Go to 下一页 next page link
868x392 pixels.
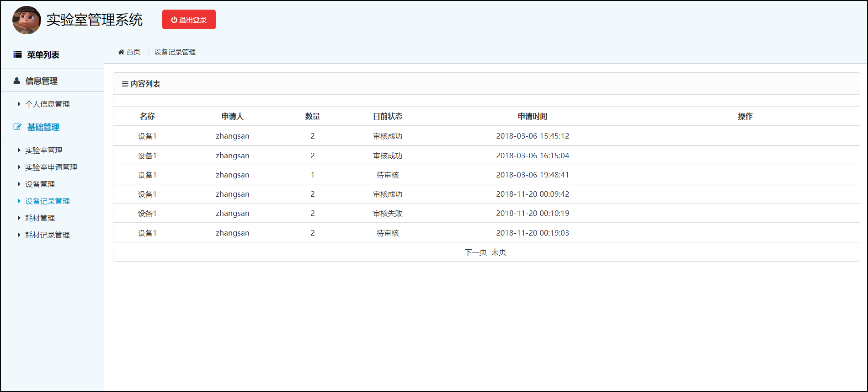(x=476, y=252)
